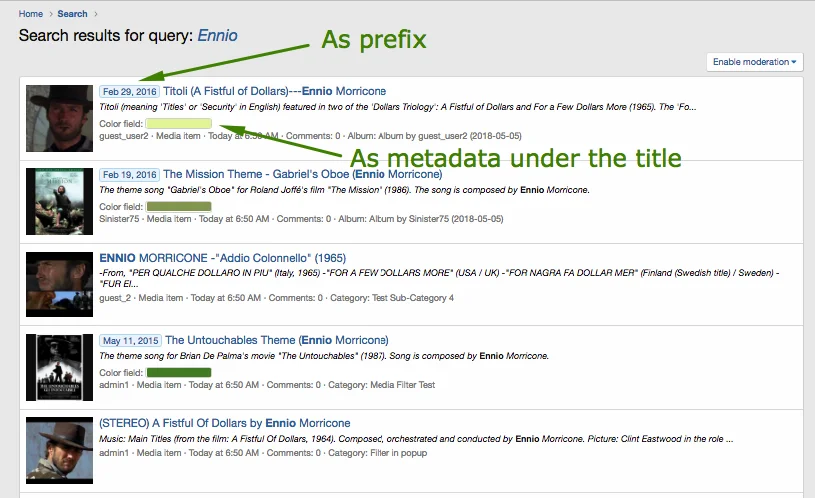Open The Untouchables Theme result title
The height and width of the screenshot is (498, 815).
point(277,340)
